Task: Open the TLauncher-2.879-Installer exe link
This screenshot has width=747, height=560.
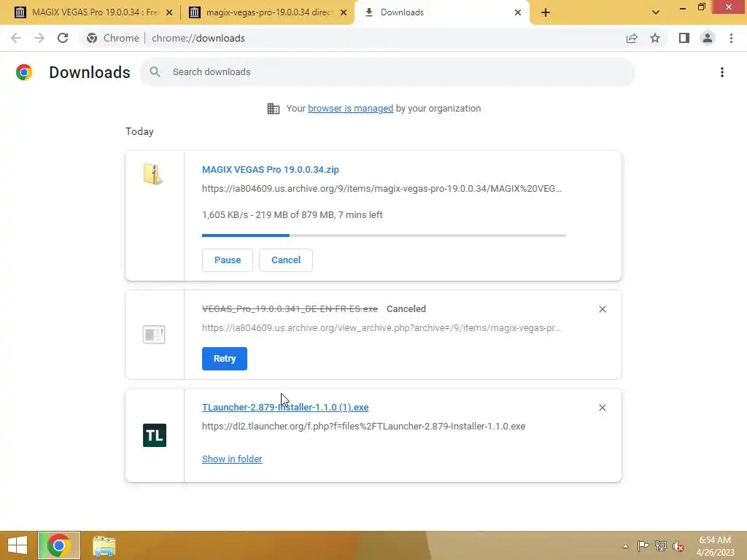Action: pos(285,407)
